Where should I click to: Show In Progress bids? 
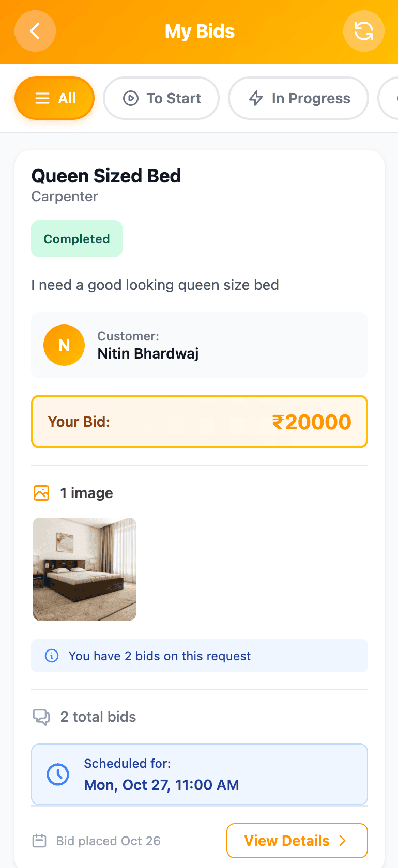point(298,98)
